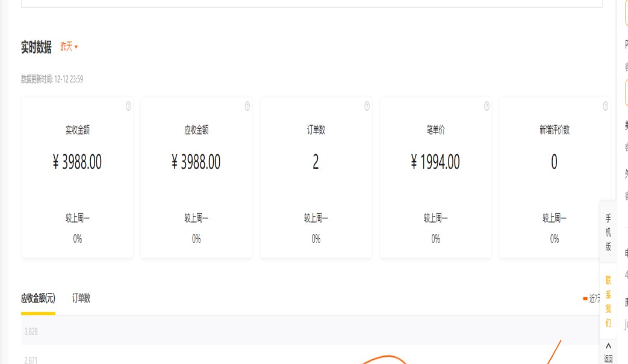Image resolution: width=628 pixels, height=364 pixels.
Task: Click the 新增评价数 value 0
Action: (554, 162)
